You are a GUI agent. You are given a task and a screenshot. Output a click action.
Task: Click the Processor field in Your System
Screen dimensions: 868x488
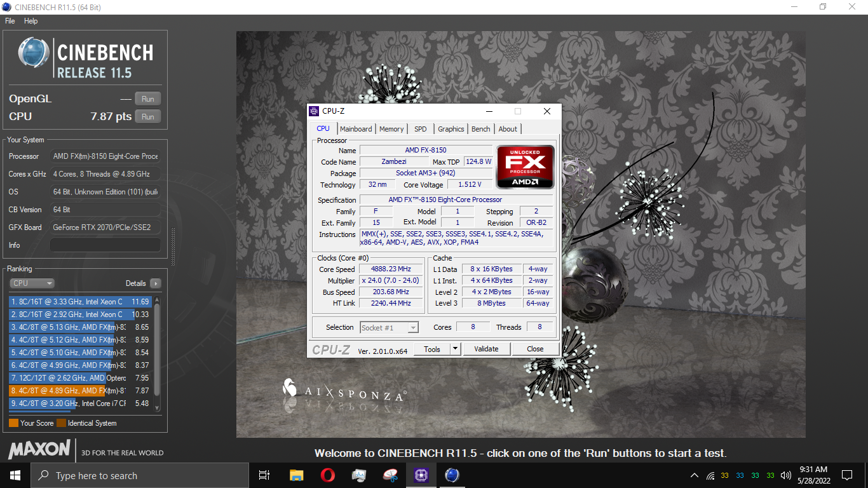105,156
